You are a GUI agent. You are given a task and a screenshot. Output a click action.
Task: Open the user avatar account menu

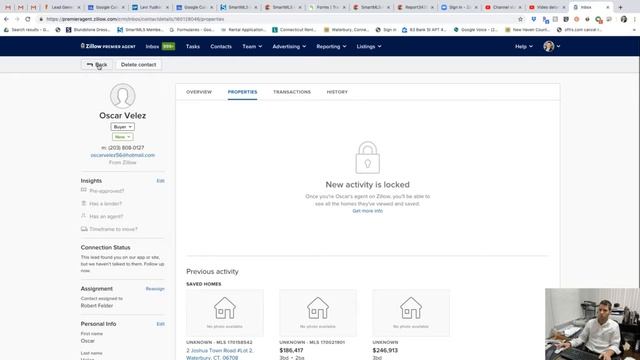pyautogui.click(x=551, y=46)
